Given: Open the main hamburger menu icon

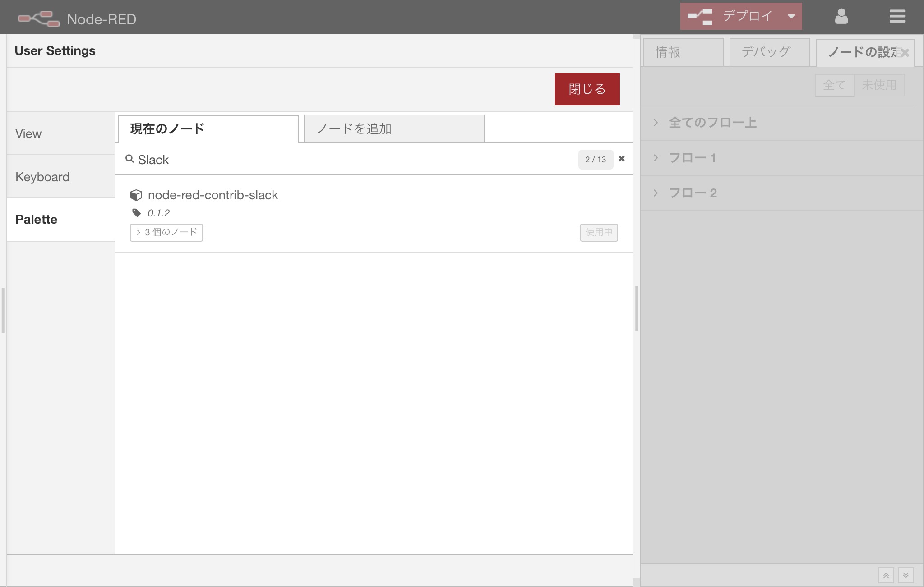Looking at the screenshot, I should (x=897, y=16).
